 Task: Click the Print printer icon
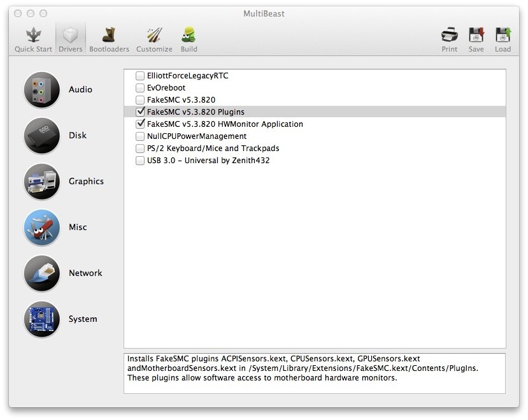pos(450,34)
